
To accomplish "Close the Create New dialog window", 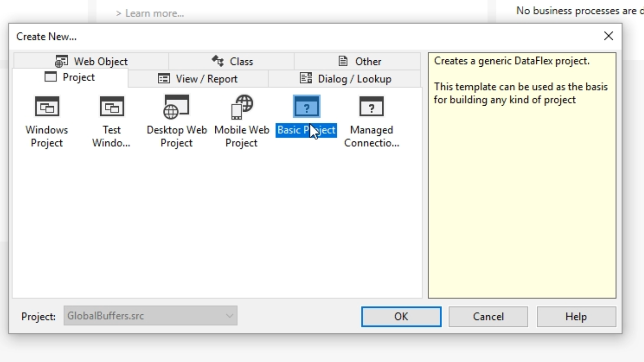I will (608, 36).
